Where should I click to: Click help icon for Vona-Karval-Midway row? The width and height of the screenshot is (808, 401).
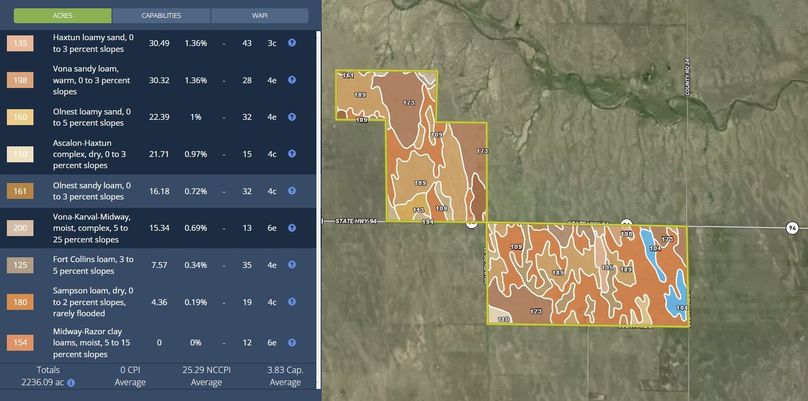tap(292, 228)
